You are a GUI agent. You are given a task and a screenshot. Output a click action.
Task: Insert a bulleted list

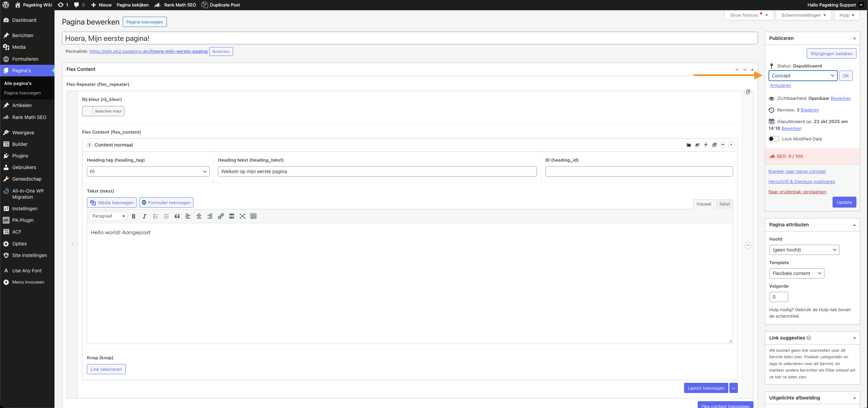tap(155, 216)
